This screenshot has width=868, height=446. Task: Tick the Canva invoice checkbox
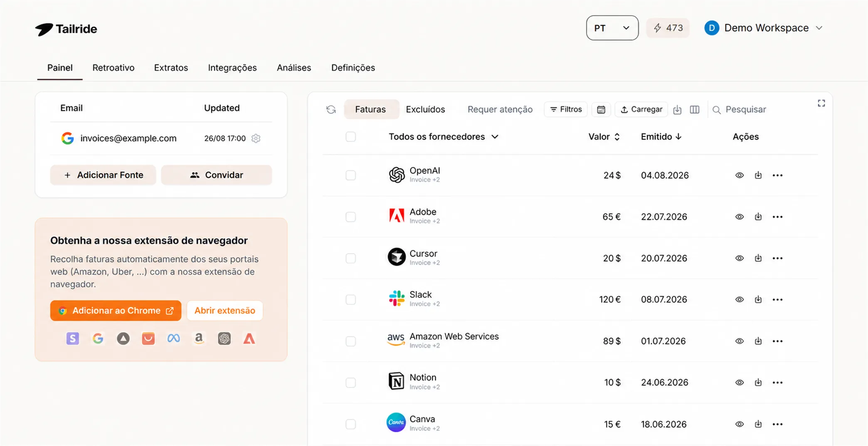tap(351, 424)
